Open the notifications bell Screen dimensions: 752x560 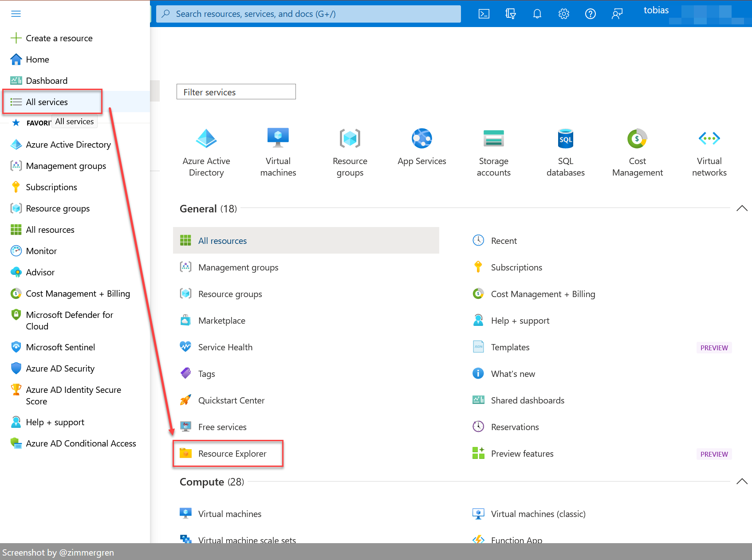(537, 14)
